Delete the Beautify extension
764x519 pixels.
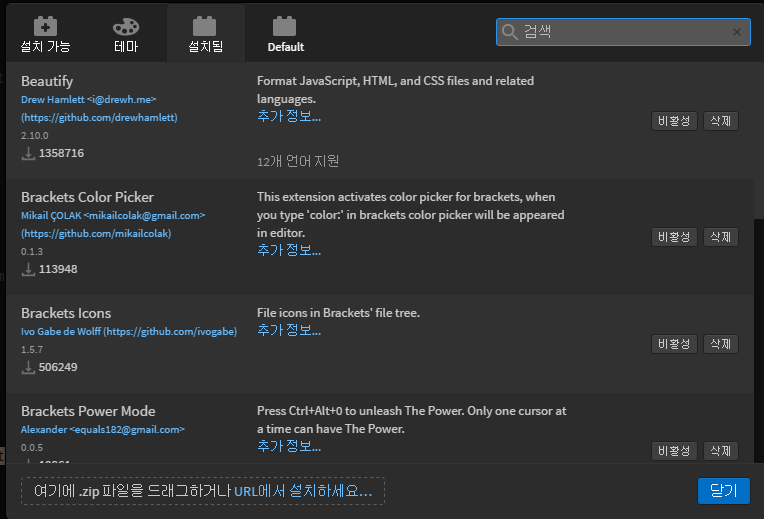point(721,121)
